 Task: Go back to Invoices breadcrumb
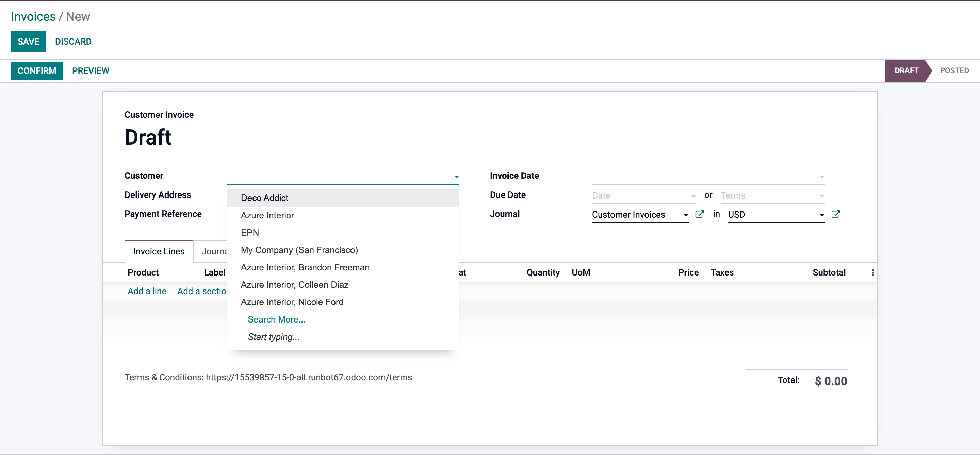click(33, 17)
